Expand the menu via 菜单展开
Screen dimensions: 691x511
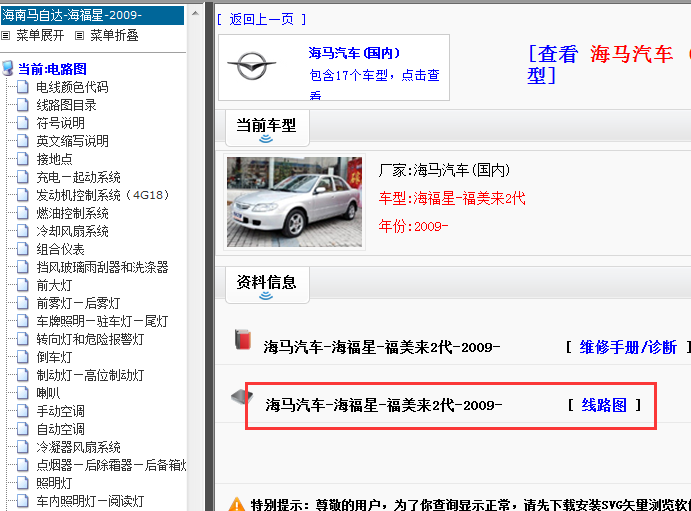click(40, 35)
